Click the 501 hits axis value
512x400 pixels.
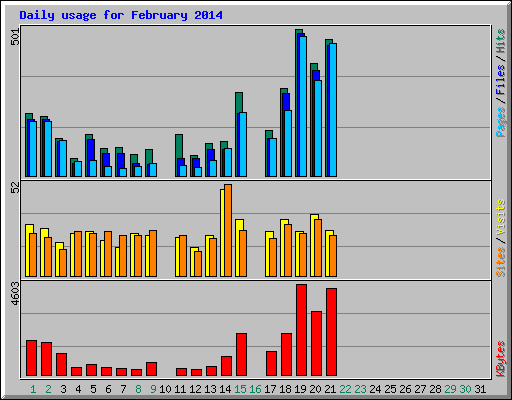coord(15,36)
